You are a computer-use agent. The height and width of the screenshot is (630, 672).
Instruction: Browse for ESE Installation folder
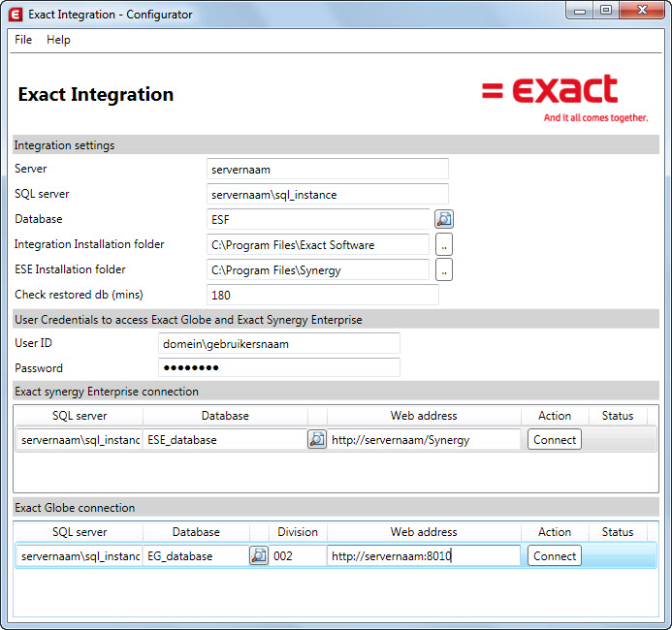[444, 269]
